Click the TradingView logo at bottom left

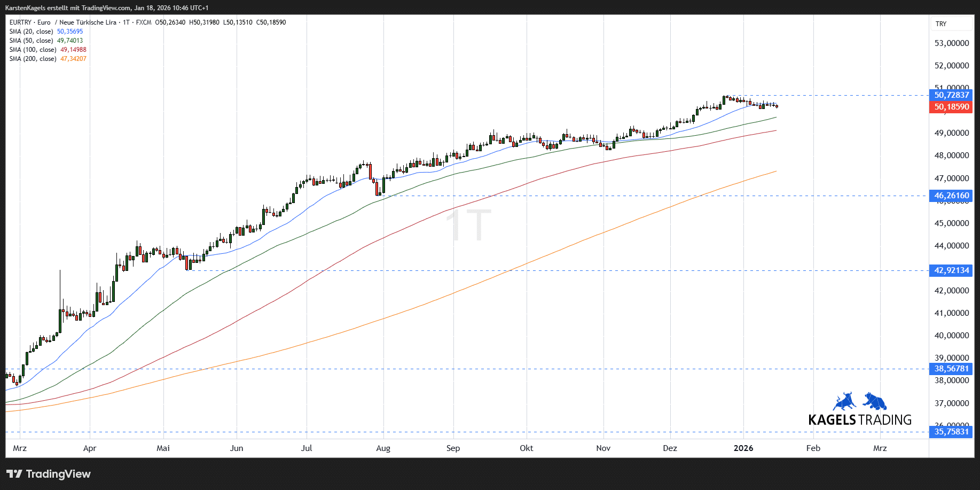click(48, 474)
